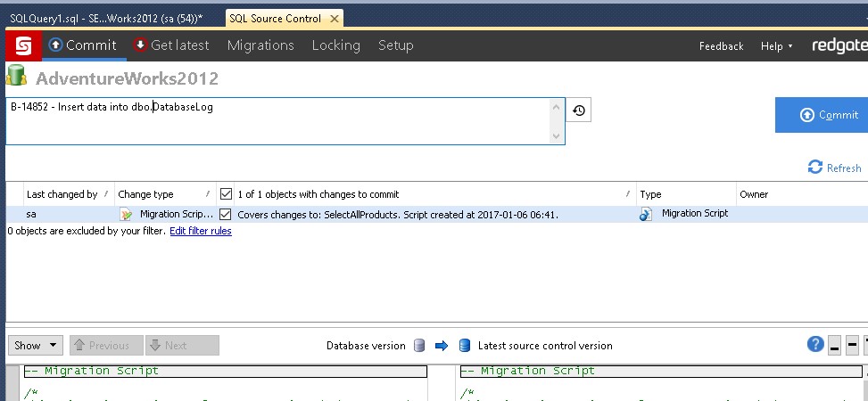
Task: Click the blue help question mark icon
Action: tap(814, 345)
